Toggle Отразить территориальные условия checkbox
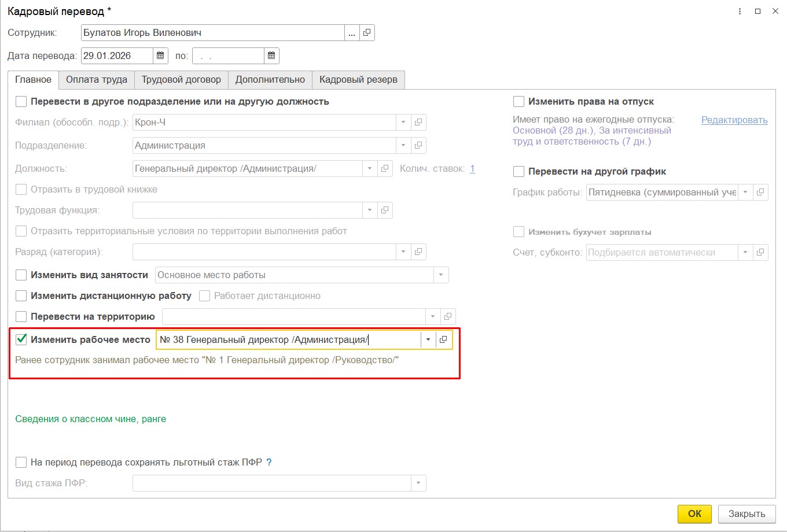 pyautogui.click(x=21, y=231)
